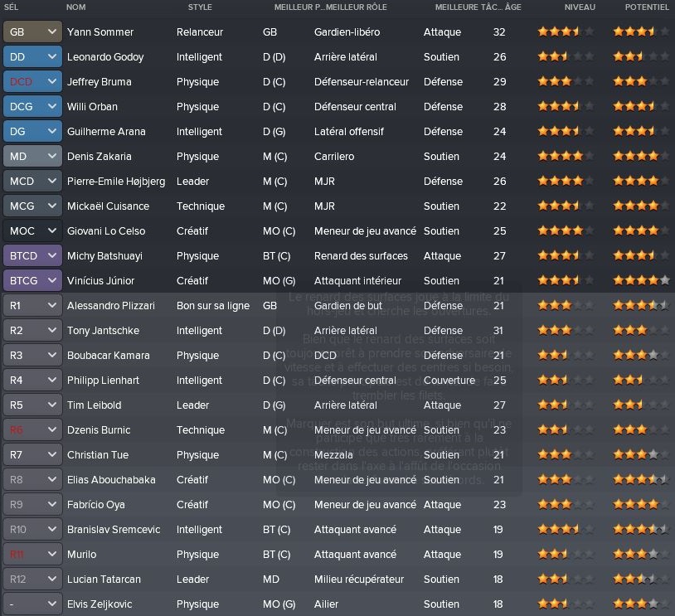Click on Tim Leibold's name
The height and width of the screenshot is (616, 675).
(x=95, y=405)
